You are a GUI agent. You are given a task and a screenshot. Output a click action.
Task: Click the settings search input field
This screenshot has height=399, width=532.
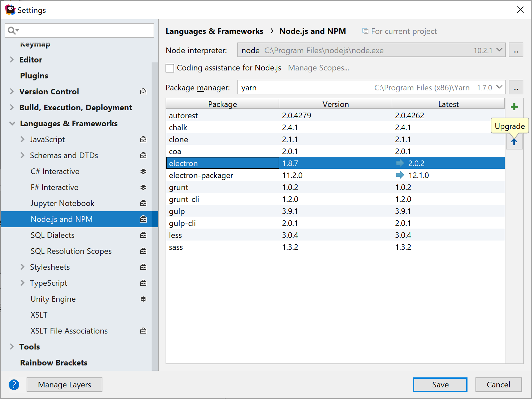[x=79, y=31]
